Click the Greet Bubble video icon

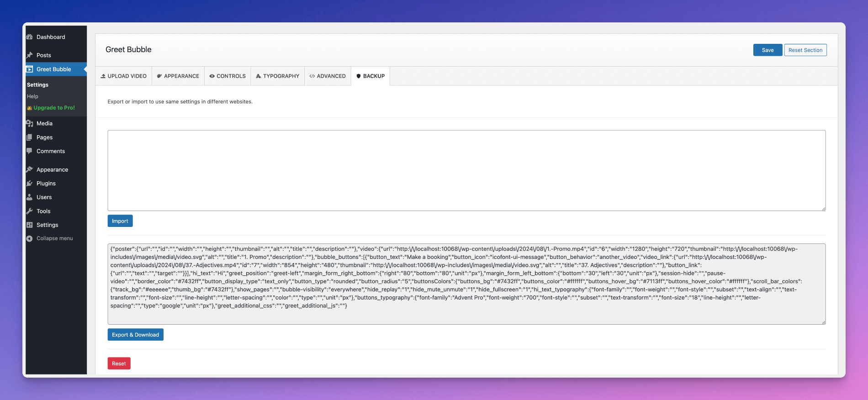click(29, 69)
